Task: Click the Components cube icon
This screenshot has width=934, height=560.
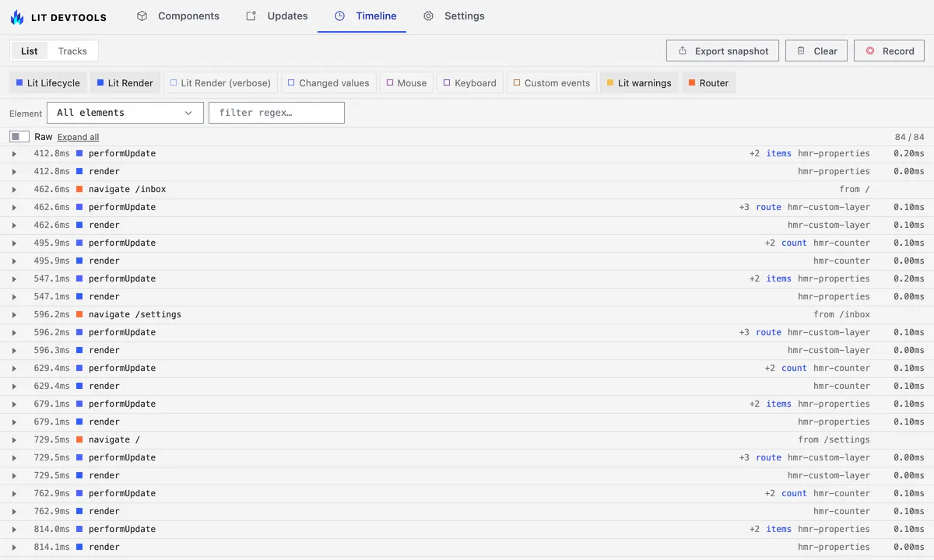Action: pos(142,16)
